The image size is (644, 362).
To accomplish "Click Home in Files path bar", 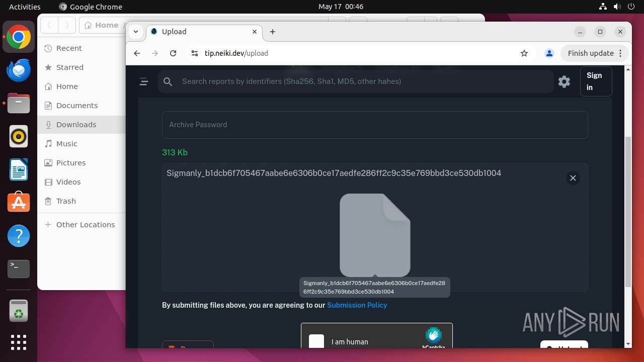I will pyautogui.click(x=102, y=25).
